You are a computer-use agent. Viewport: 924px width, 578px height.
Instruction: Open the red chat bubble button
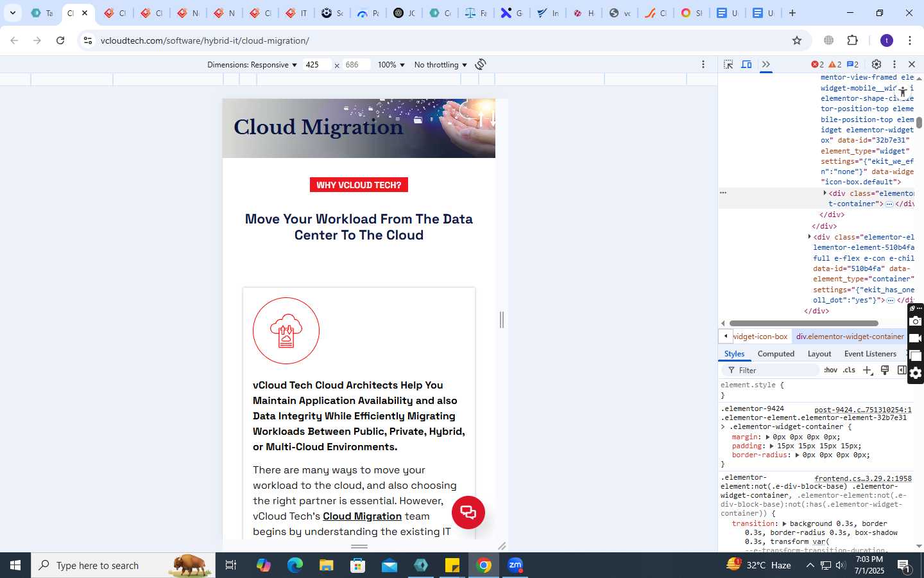coord(468,512)
